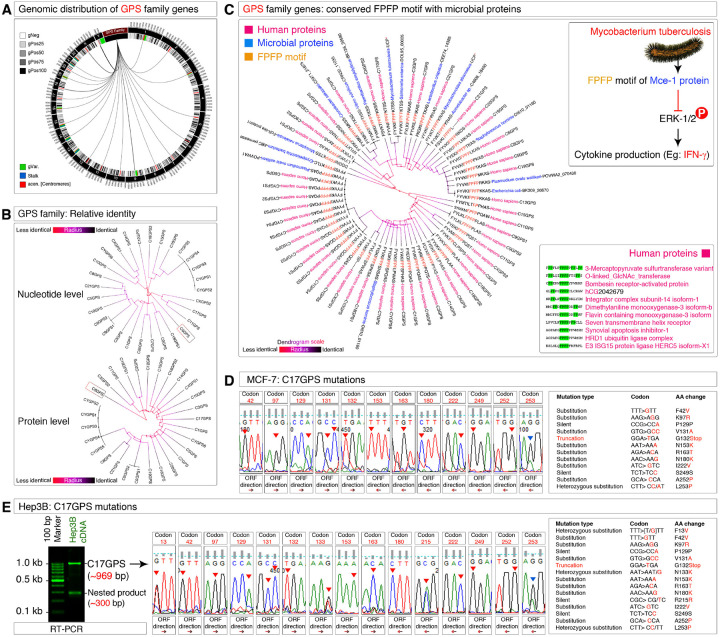This screenshot has height=637, width=720.
Task: Click title 'GPS family: Relative identity'
Action: [x=77, y=214]
